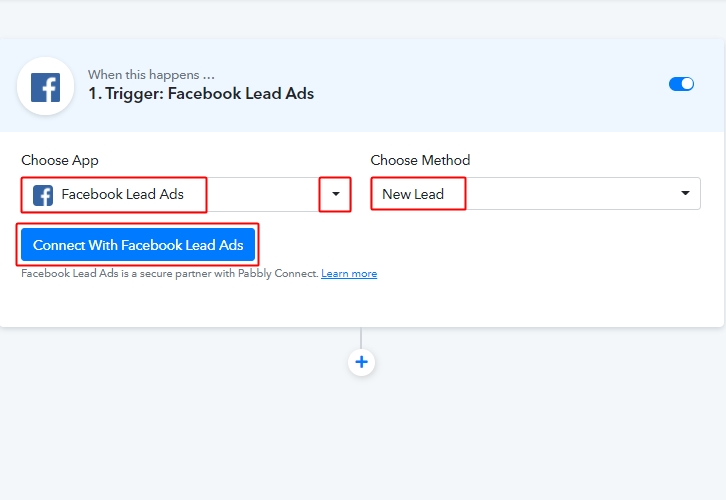Click Connect With Facebook Lead Ads button
726x500 pixels.
138,244
